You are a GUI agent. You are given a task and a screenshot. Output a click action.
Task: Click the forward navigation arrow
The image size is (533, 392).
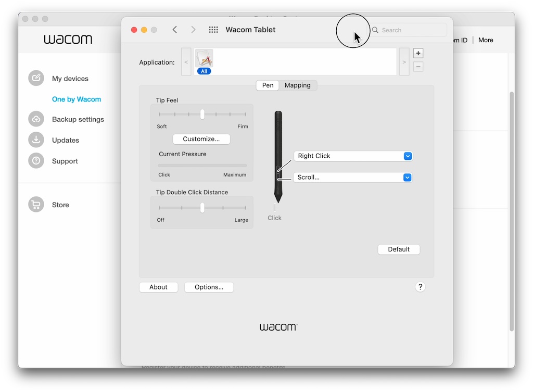click(x=193, y=30)
